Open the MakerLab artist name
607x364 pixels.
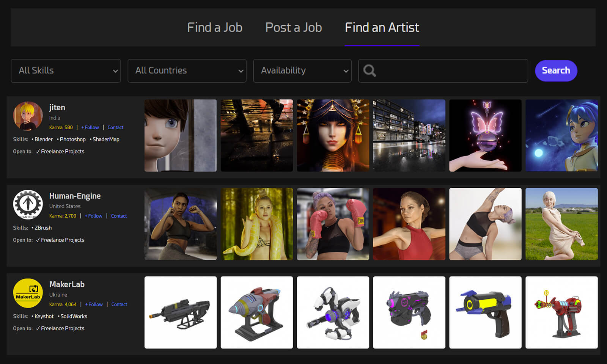click(67, 284)
